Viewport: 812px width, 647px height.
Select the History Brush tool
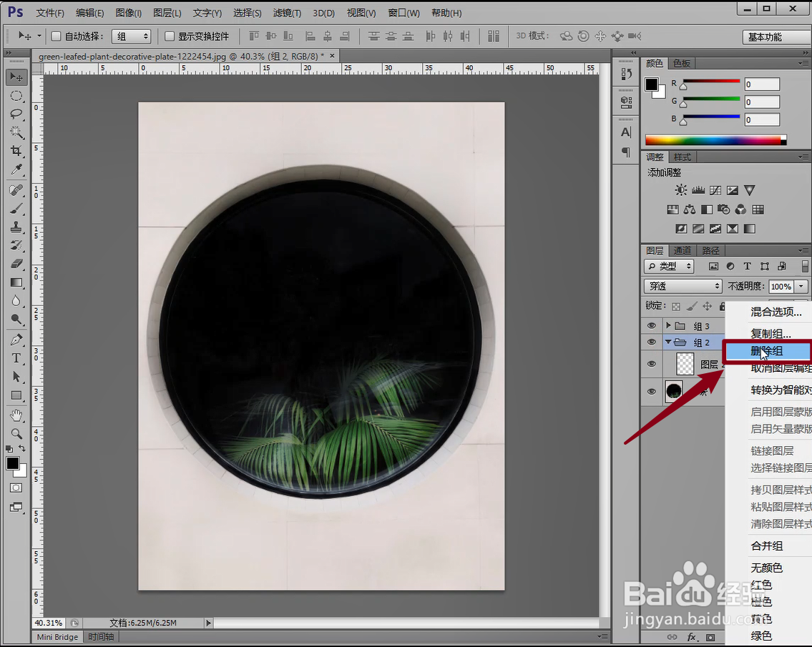[x=16, y=245]
